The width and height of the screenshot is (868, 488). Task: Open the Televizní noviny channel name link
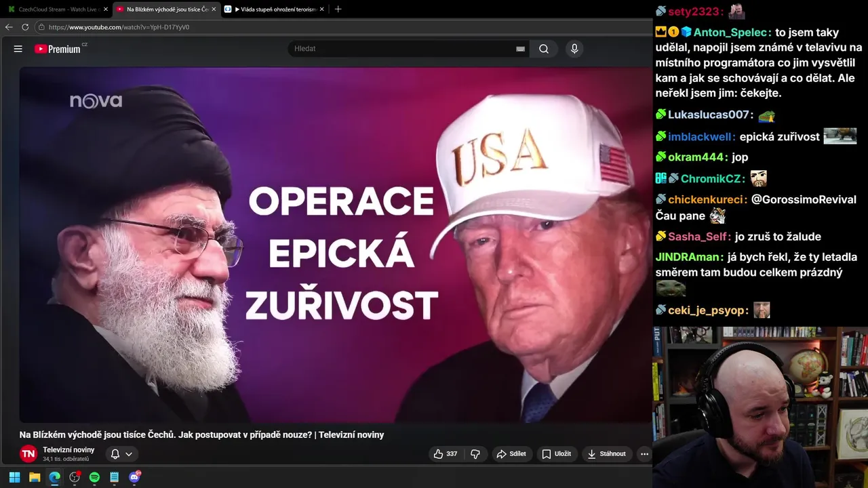(68, 449)
